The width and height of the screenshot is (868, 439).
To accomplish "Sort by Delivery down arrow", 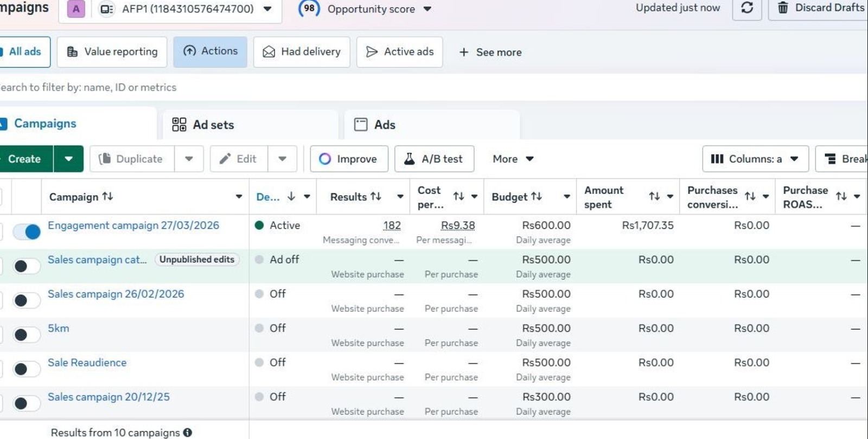I will (291, 196).
